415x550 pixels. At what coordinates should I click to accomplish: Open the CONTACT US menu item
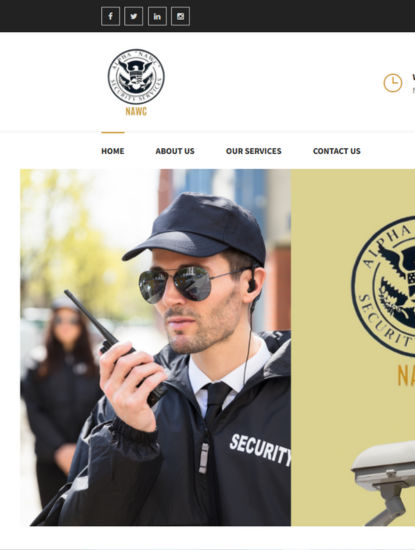point(337,151)
